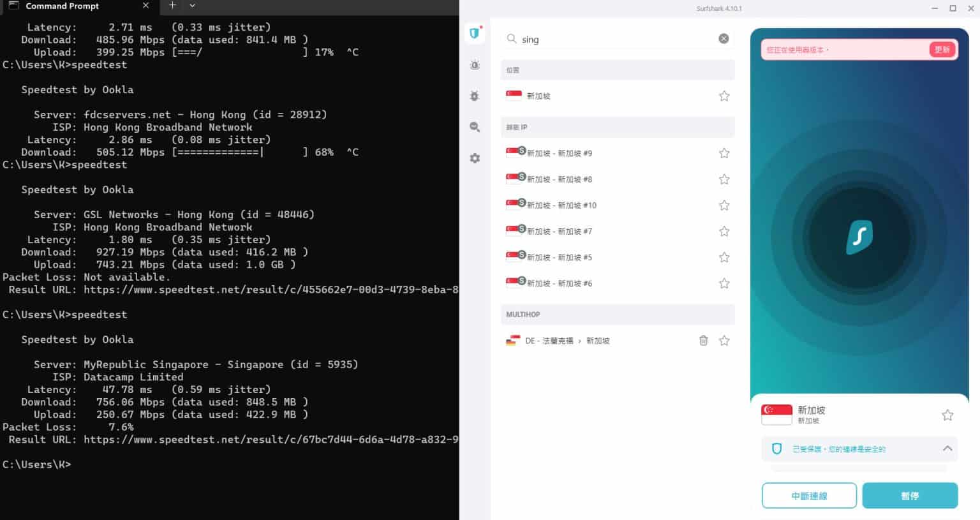Image resolution: width=980 pixels, height=520 pixels.
Task: Favorite 新加坡 #9 with its star toggle
Action: point(724,152)
